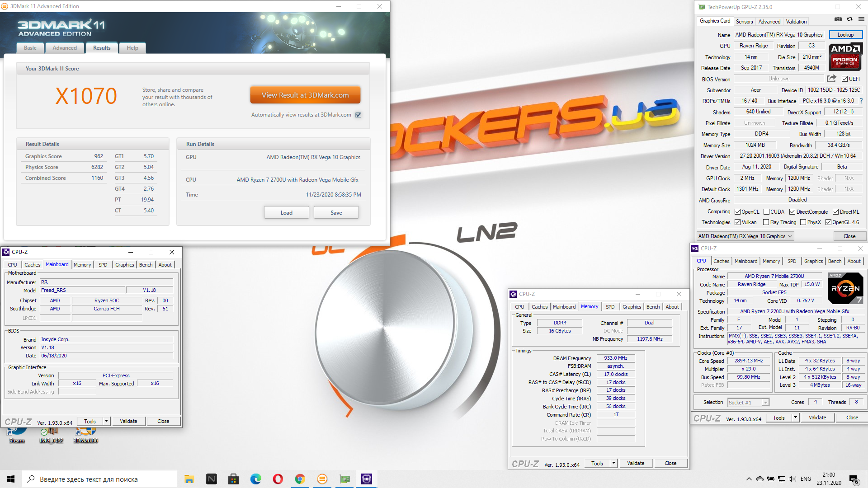Click the Save button in Run Details

click(x=336, y=213)
